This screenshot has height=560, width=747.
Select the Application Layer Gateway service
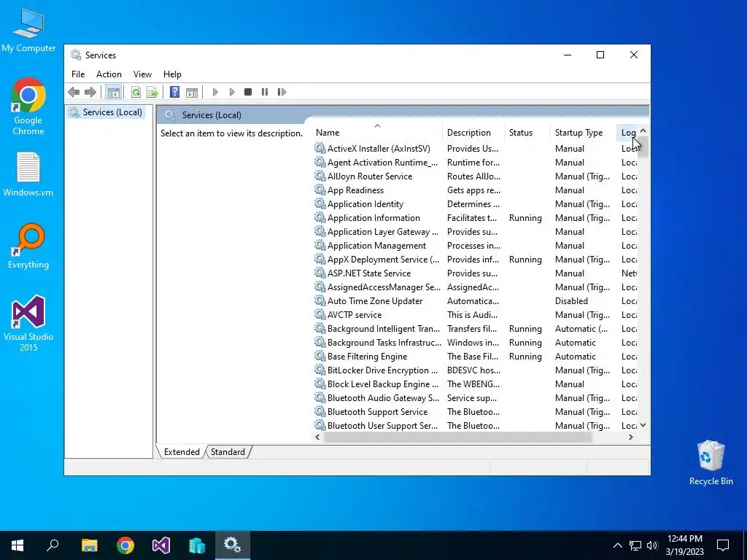tap(476, 231)
